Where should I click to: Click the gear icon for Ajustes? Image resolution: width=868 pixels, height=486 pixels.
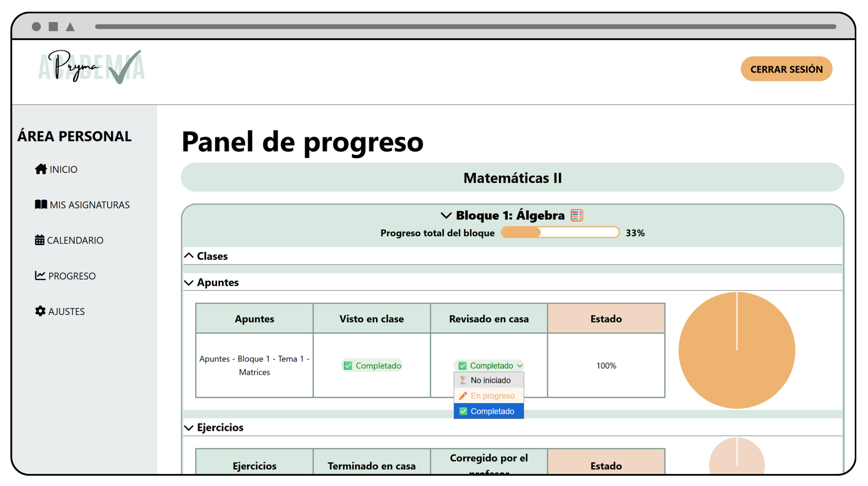pos(40,311)
